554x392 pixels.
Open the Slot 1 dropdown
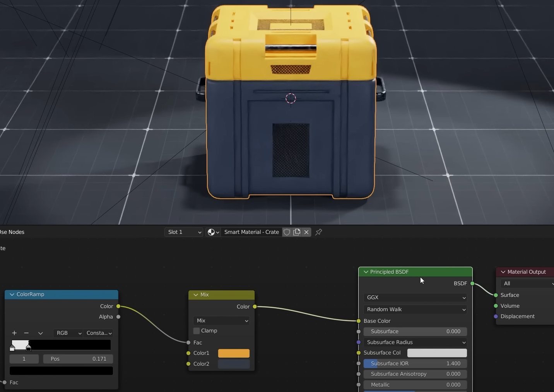pos(184,232)
